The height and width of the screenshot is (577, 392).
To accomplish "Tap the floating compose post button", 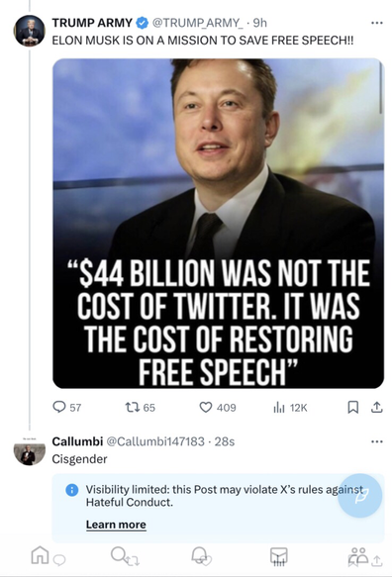I will tap(359, 495).
